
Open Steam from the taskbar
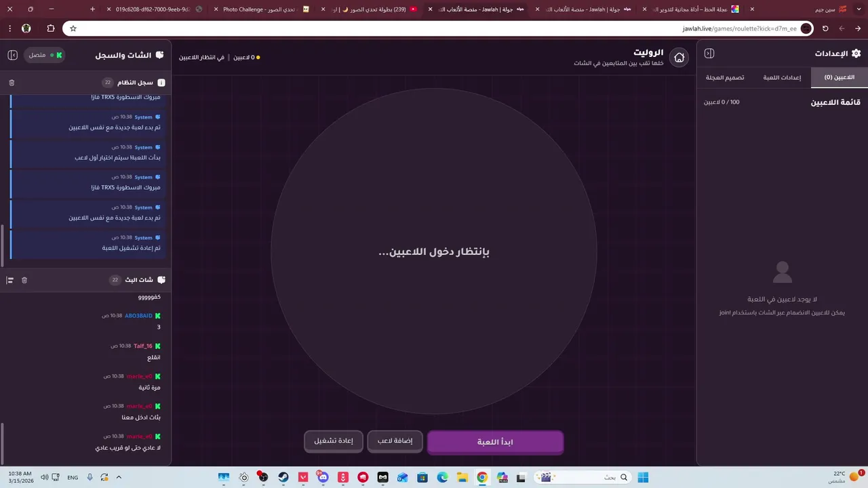tap(283, 477)
